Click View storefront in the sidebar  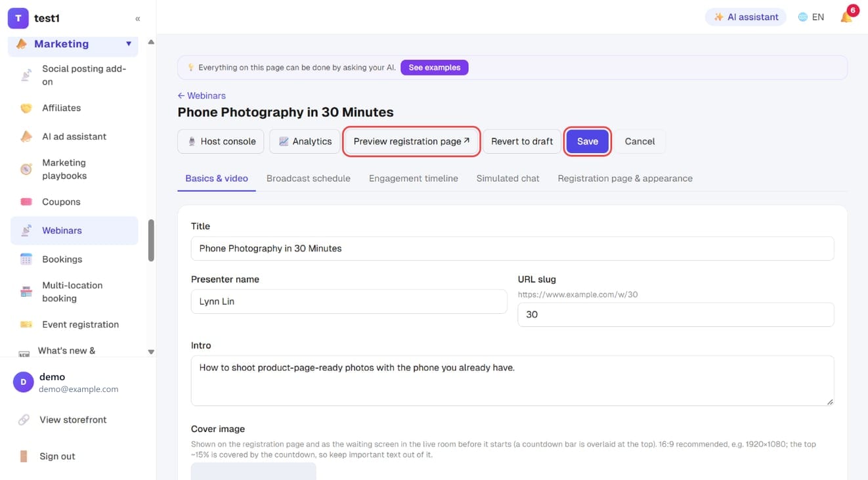click(x=73, y=420)
